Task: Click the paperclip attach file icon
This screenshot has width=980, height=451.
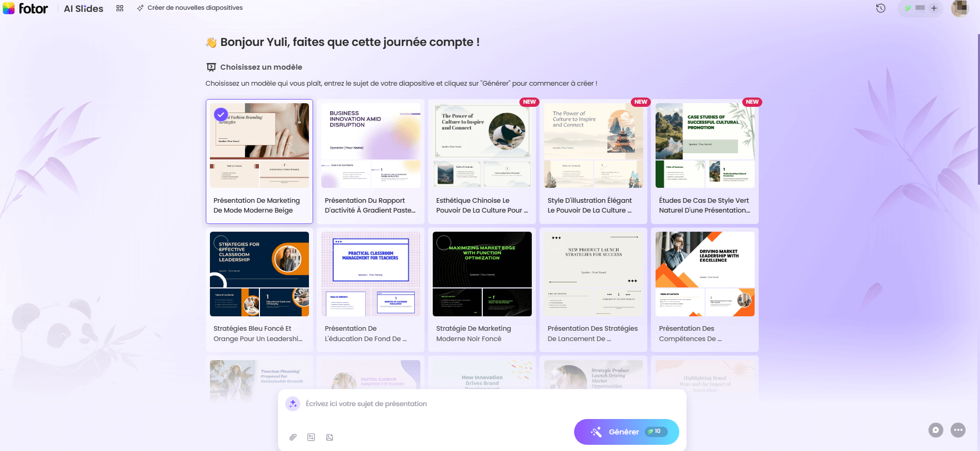Action: pyautogui.click(x=293, y=437)
